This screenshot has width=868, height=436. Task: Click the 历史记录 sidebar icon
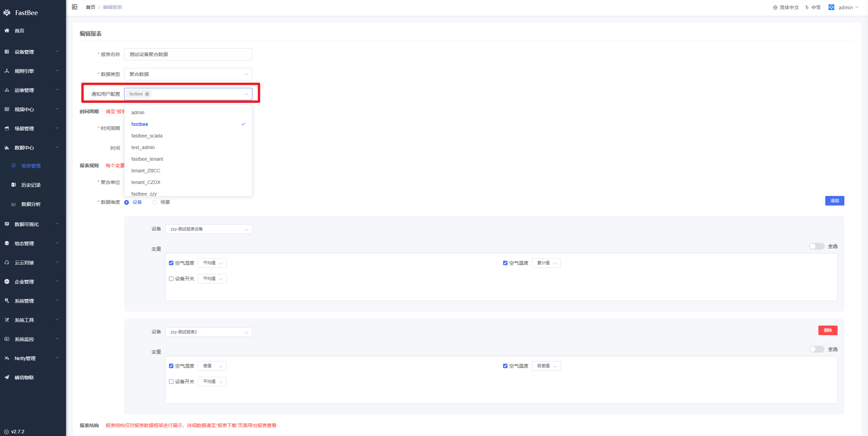tap(14, 185)
